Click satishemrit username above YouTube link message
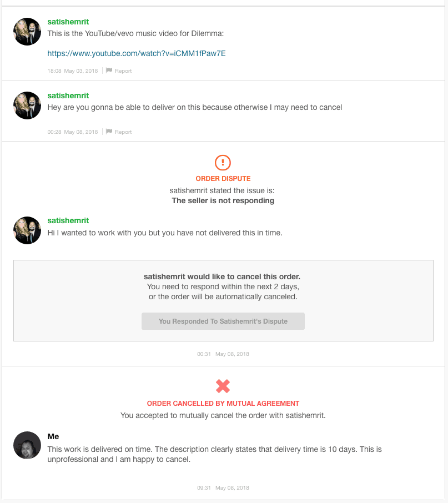Image resolution: width=448 pixels, height=503 pixels. pos(68,22)
